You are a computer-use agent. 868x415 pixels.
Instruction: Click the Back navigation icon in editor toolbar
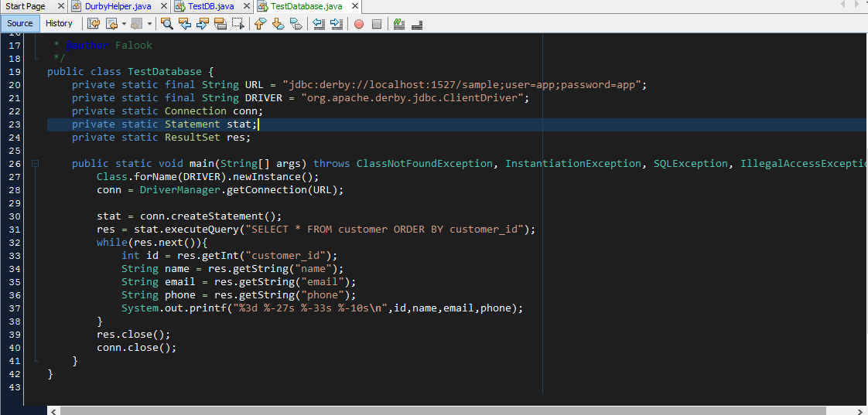[x=112, y=24]
